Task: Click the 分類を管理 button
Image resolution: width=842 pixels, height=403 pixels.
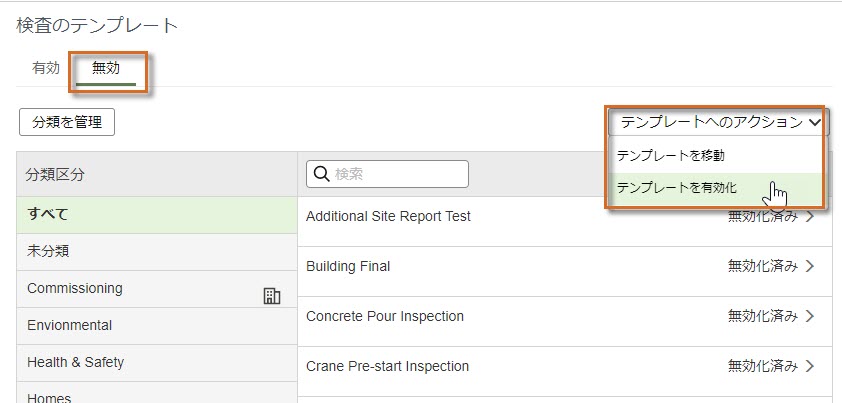Action: 67,123
